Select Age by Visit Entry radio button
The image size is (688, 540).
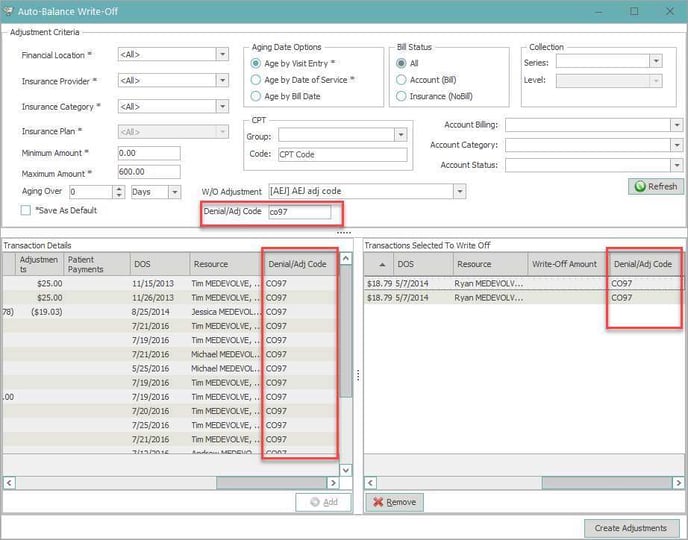coord(256,63)
